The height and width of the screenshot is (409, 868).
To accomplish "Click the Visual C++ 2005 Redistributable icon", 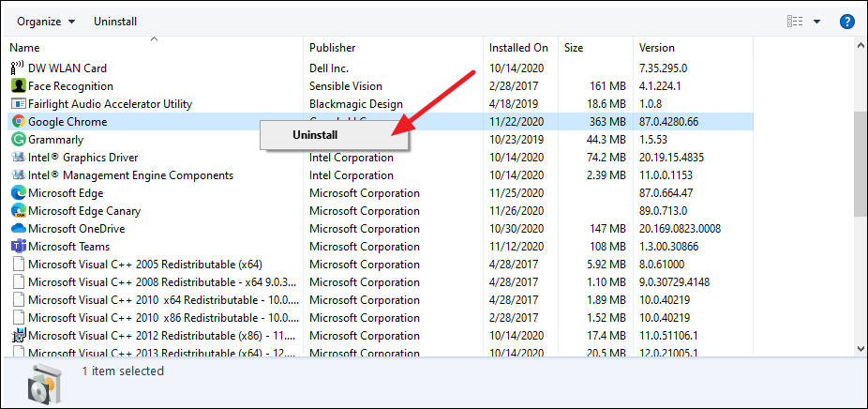I will click(18, 264).
